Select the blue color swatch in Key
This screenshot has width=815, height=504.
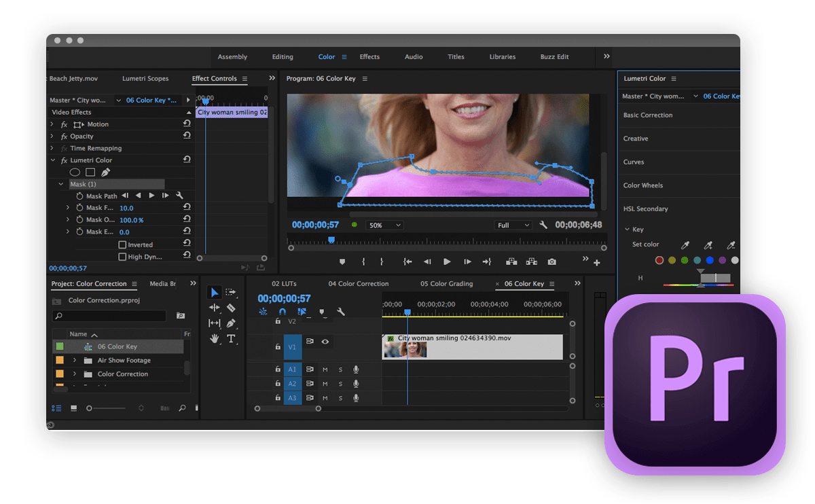[x=710, y=260]
